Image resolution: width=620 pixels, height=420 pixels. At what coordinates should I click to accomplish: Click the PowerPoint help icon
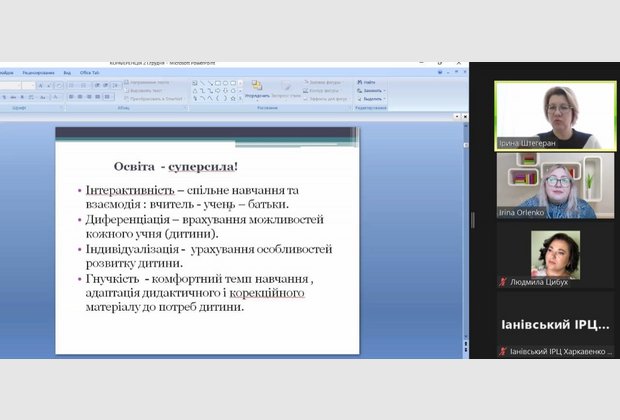[440, 72]
